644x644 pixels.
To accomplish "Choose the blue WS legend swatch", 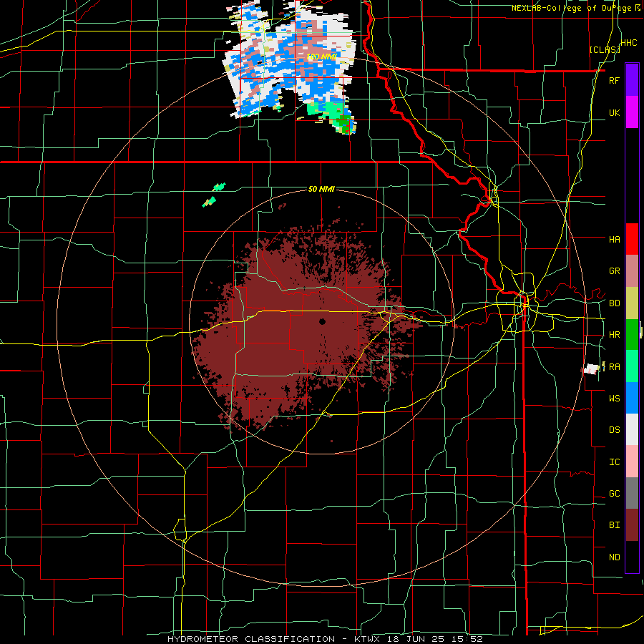I will 632,398.
